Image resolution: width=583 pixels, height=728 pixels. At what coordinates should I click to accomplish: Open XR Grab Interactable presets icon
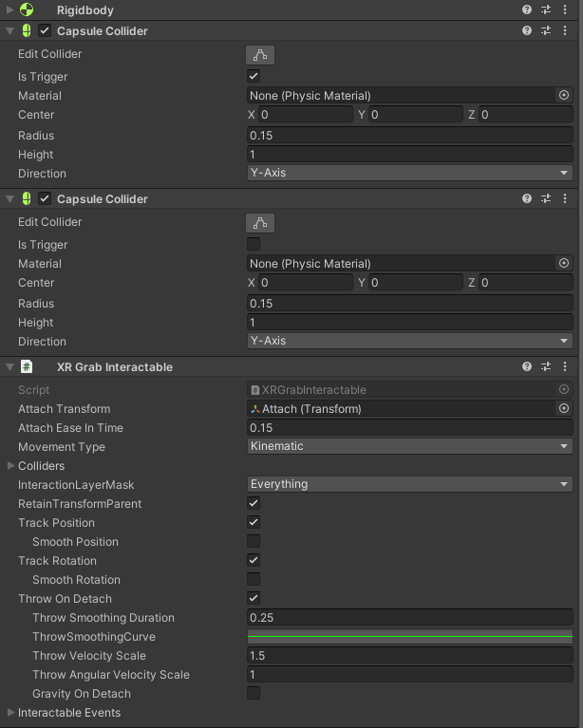[546, 366]
